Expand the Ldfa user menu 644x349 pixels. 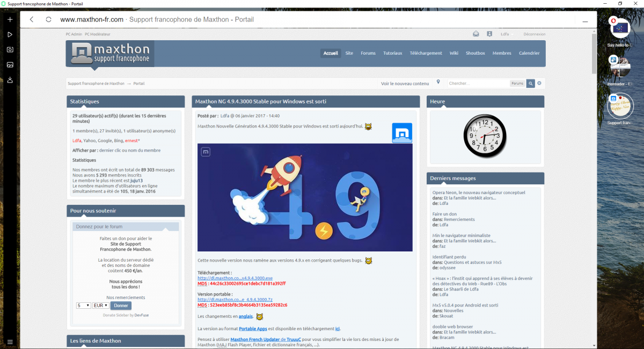[x=507, y=34]
